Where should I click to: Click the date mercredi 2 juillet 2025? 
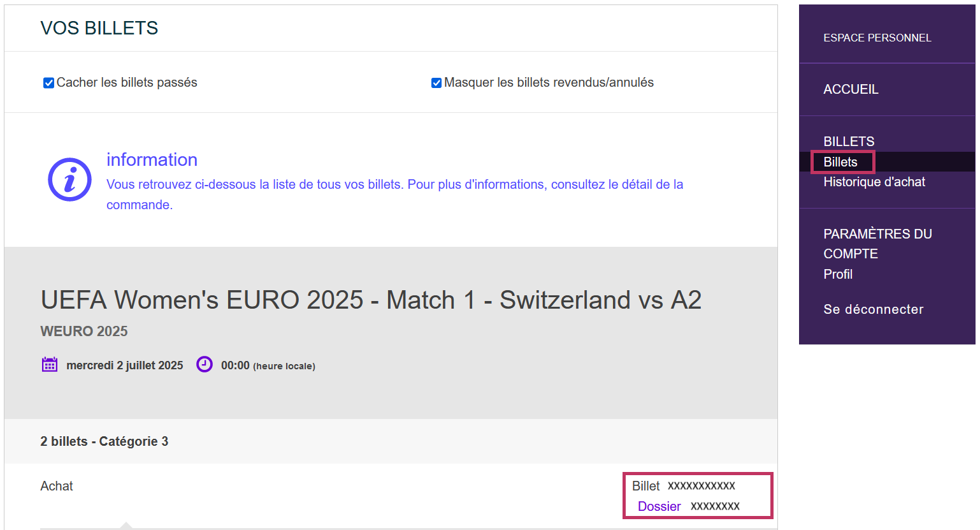pyautogui.click(x=125, y=365)
